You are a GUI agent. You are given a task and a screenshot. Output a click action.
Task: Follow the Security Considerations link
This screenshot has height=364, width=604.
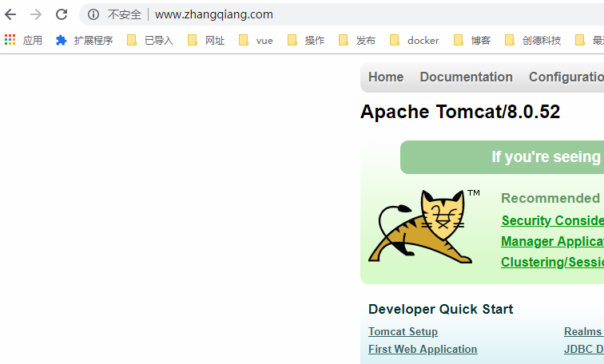click(552, 220)
